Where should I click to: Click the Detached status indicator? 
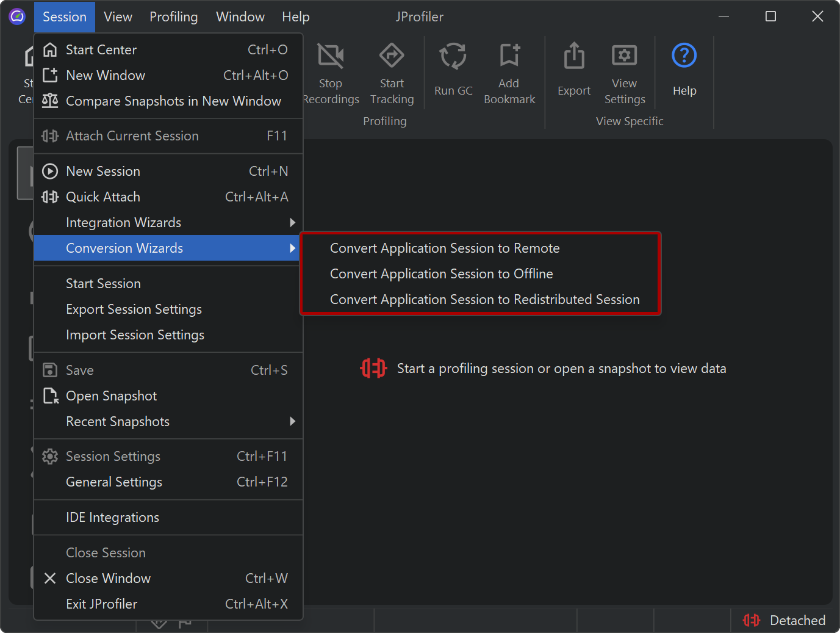(x=784, y=620)
